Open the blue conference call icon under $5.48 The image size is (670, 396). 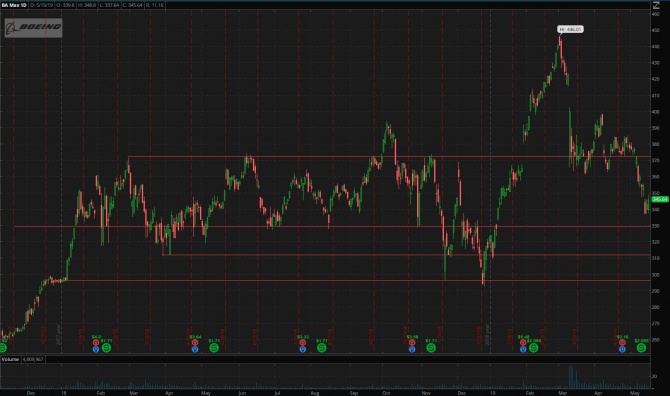pos(523,349)
